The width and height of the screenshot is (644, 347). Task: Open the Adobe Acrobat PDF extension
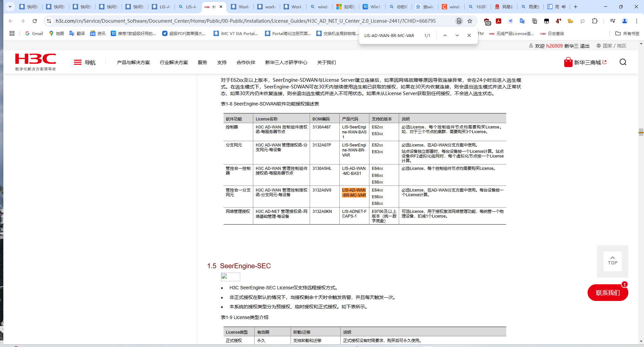pos(499,21)
